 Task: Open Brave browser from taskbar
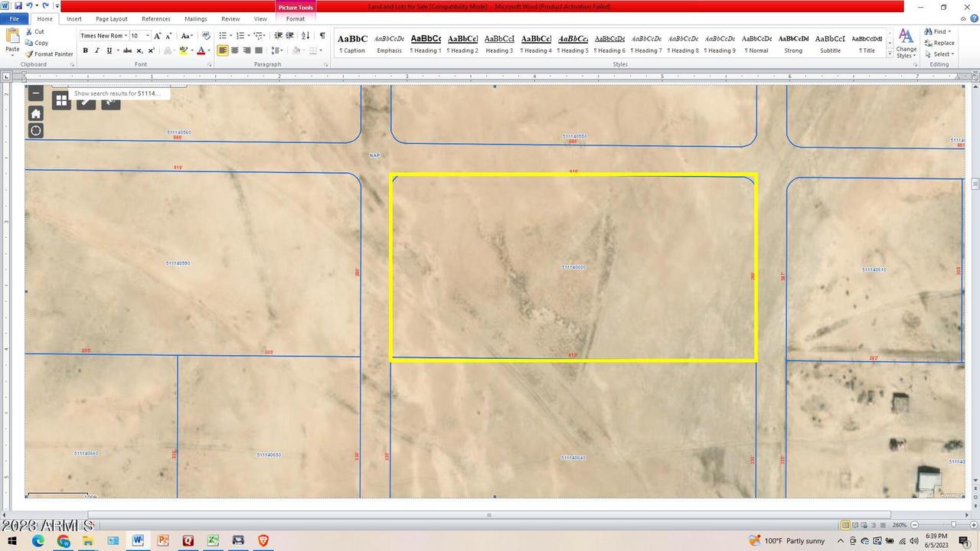pyautogui.click(x=263, y=540)
